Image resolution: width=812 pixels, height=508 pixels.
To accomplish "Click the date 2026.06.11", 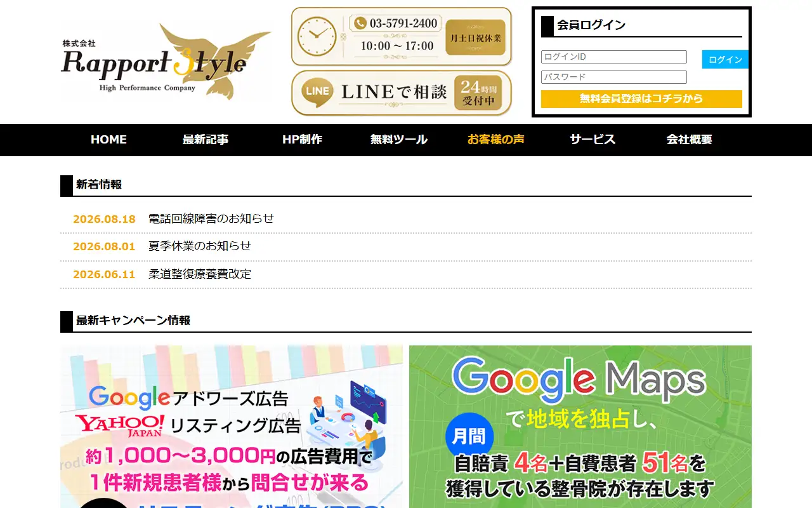I will [104, 275].
